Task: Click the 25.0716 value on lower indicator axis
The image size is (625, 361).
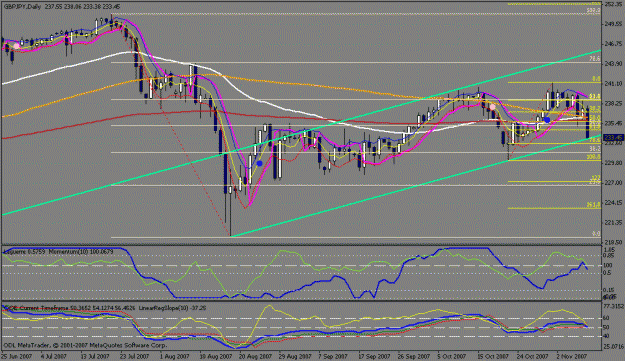Action: 614,346
